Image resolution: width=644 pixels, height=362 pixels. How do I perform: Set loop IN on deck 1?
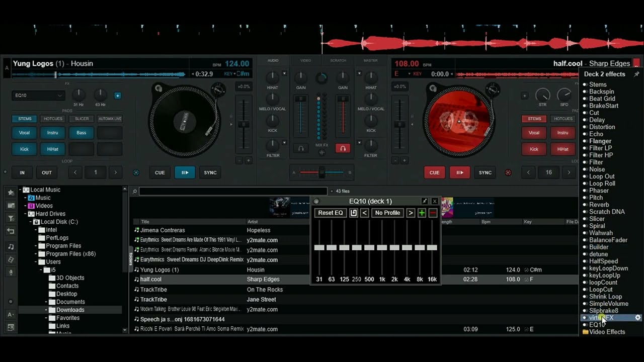[22, 172]
